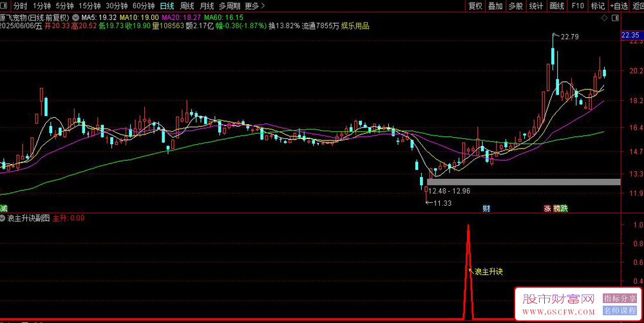Expand the 更多 periods dropdown
Viewport: 644px width, 323px height.
pyautogui.click(x=254, y=6)
